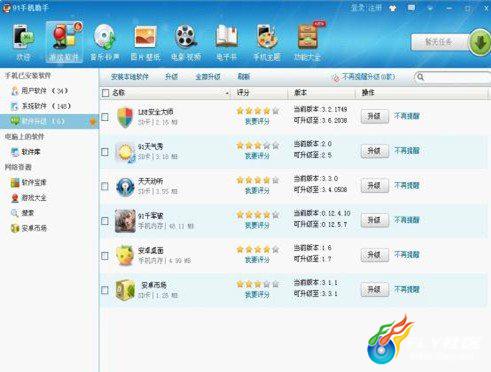The height and width of the screenshot is (372, 491).
Task: Open the 电子书 e-book section
Action: (x=227, y=42)
